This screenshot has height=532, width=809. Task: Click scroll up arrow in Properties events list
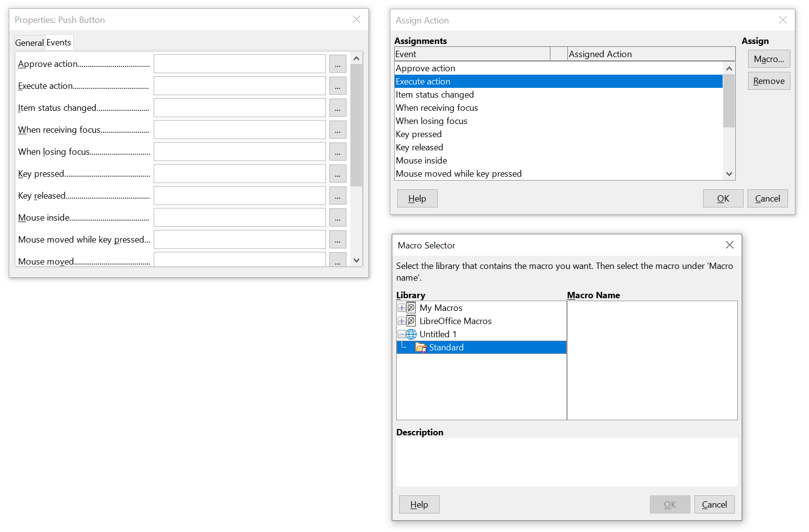pos(356,59)
